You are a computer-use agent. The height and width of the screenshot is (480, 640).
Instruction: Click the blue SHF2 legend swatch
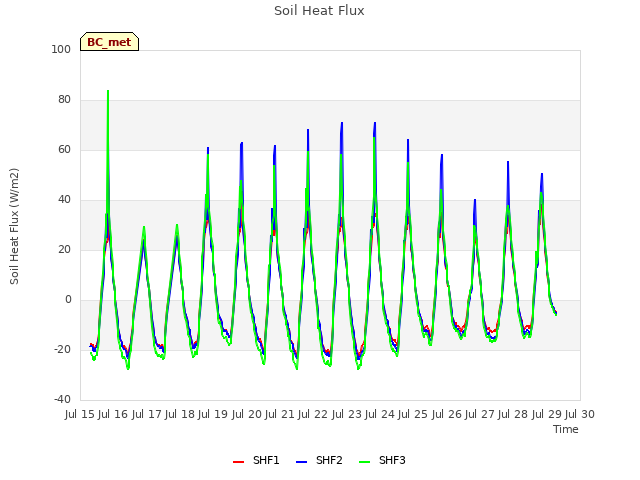(301, 462)
